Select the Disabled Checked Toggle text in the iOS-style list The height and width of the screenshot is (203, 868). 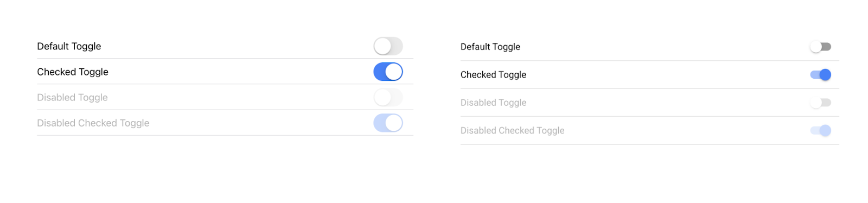pyautogui.click(x=93, y=123)
